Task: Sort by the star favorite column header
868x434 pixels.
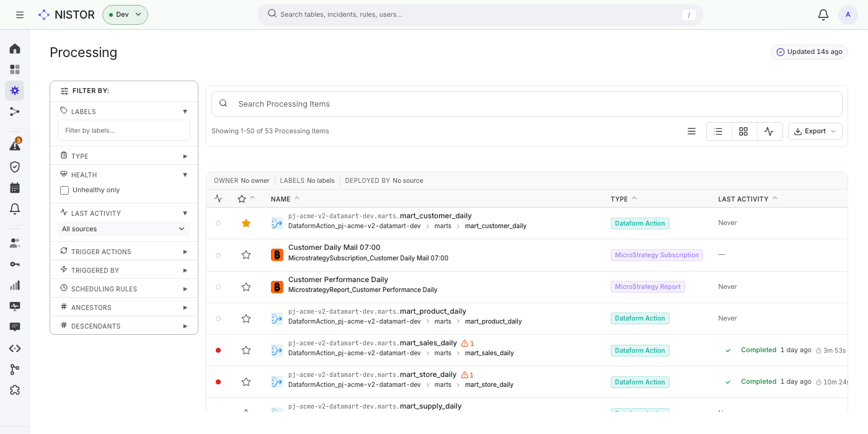Action: 246,199
